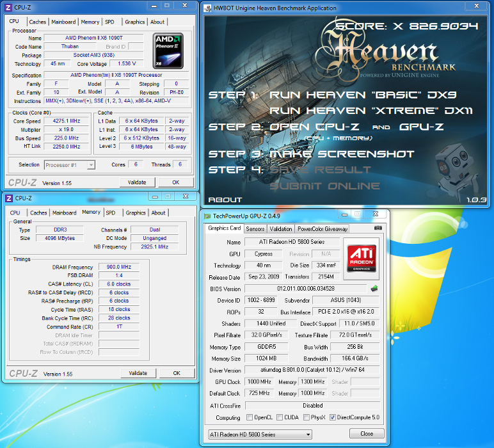The image size is (494, 448).
Task: Click the NB Frequency 2925.1 MHz value
Action: (x=154, y=246)
